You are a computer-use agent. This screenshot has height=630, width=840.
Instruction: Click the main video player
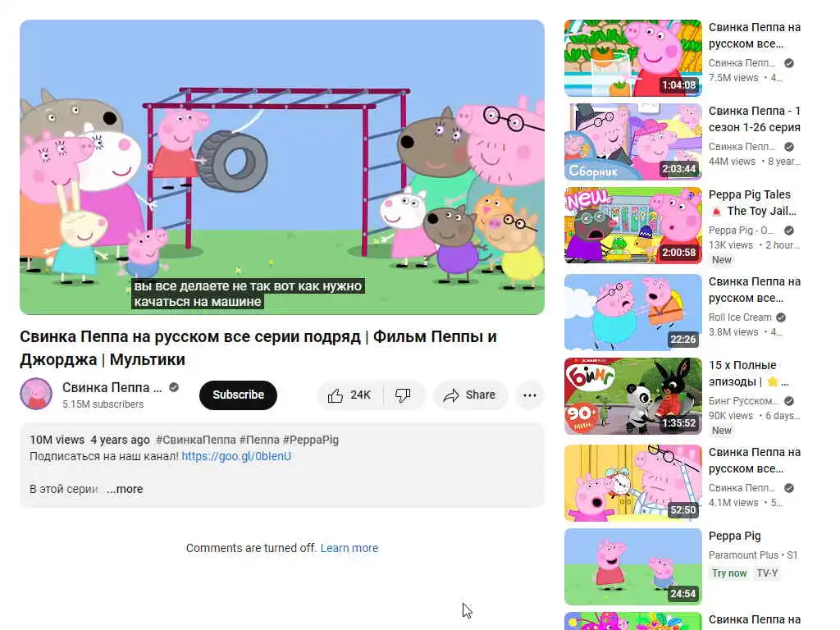pyautogui.click(x=282, y=167)
